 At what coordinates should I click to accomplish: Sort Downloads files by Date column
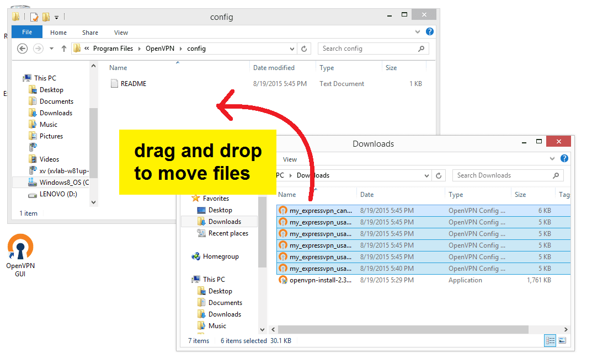click(x=367, y=195)
